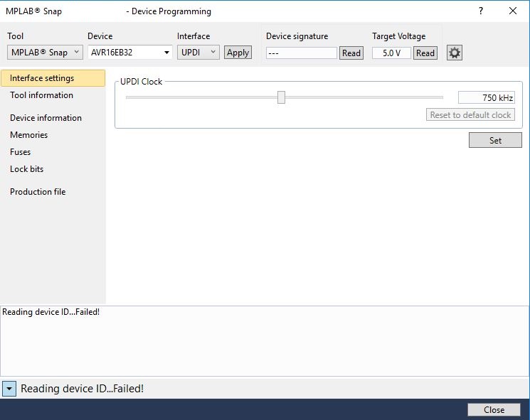Open the Production file page

coord(38,192)
